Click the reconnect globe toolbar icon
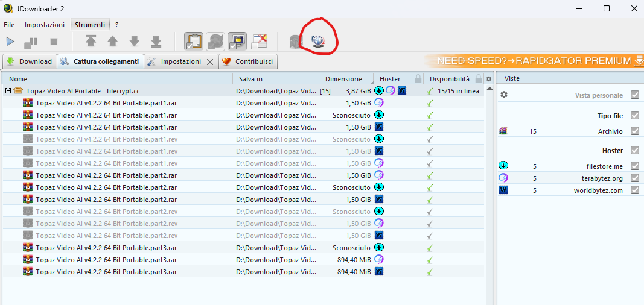Image resolution: width=644 pixels, height=305 pixels. click(318, 42)
